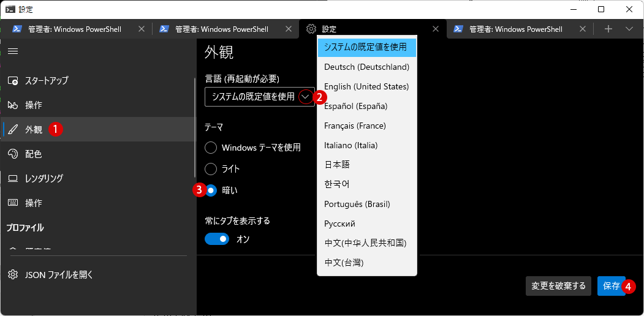The width and height of the screenshot is (644, 316).
Task: Choose Português (Brasil) language
Action: click(x=367, y=204)
